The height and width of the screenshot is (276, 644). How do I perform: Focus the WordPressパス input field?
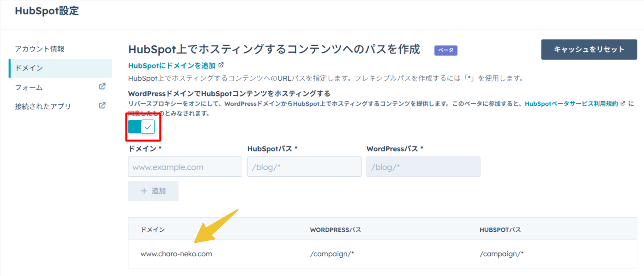click(423, 167)
